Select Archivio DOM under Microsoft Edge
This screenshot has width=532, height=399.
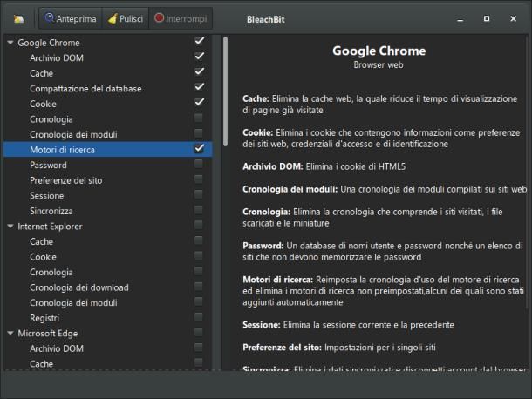108,348
